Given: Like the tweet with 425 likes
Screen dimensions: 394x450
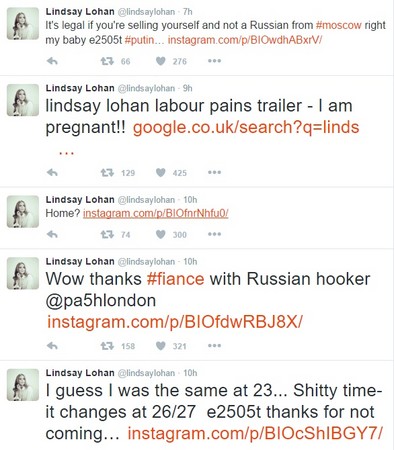Looking at the screenshot, I should 161,173.
